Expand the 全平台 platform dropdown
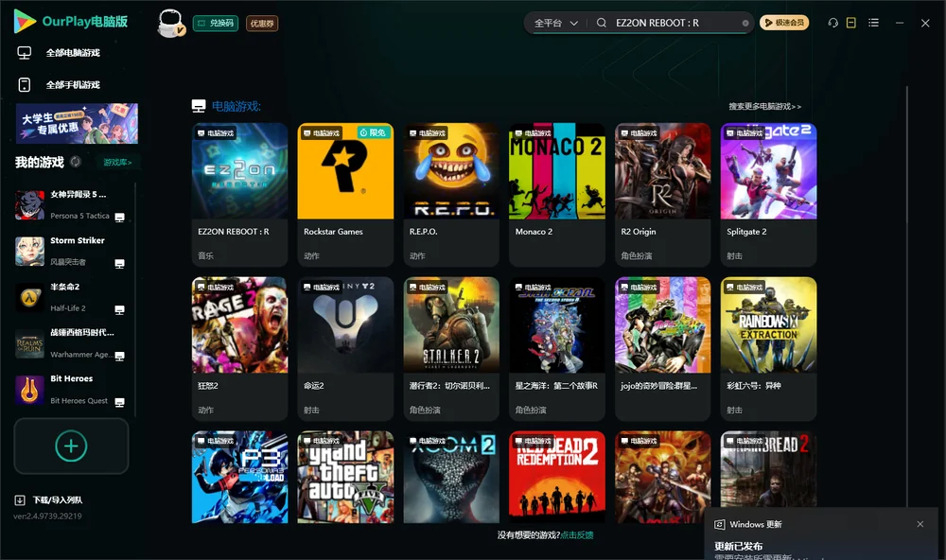The height and width of the screenshot is (560, 946). (555, 23)
